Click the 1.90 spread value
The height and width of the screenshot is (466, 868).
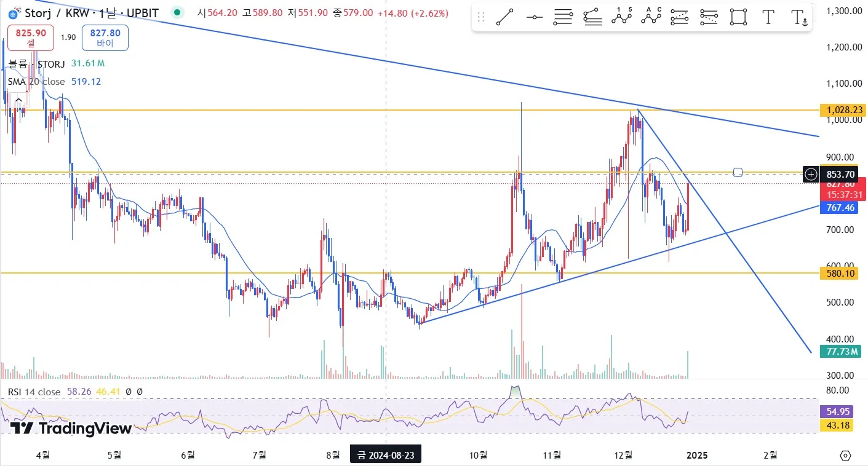click(x=68, y=38)
